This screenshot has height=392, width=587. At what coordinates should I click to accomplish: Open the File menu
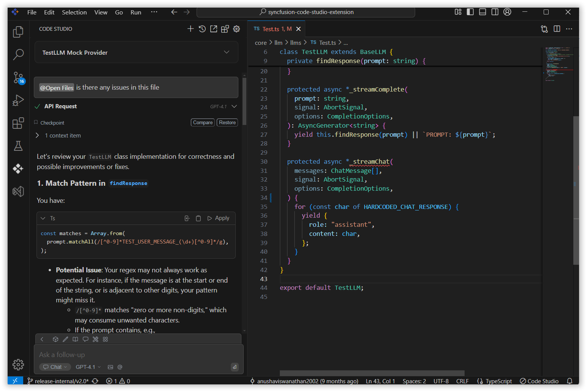(x=32, y=12)
